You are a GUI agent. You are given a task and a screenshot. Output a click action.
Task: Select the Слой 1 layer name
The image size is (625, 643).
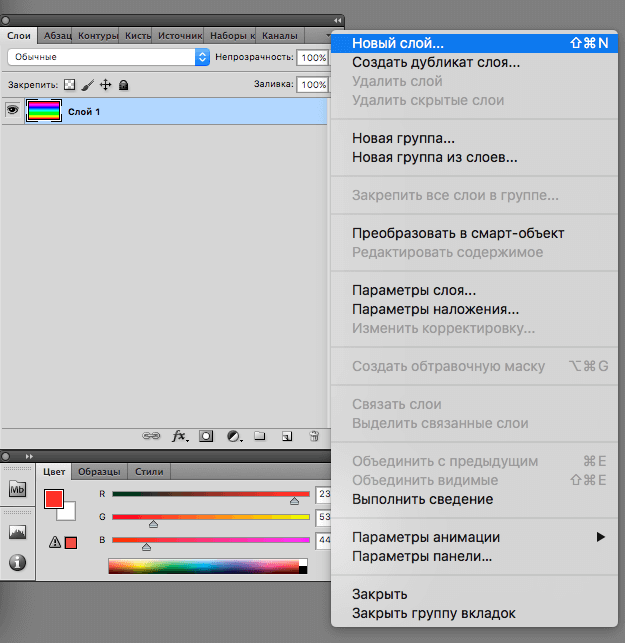(x=84, y=112)
